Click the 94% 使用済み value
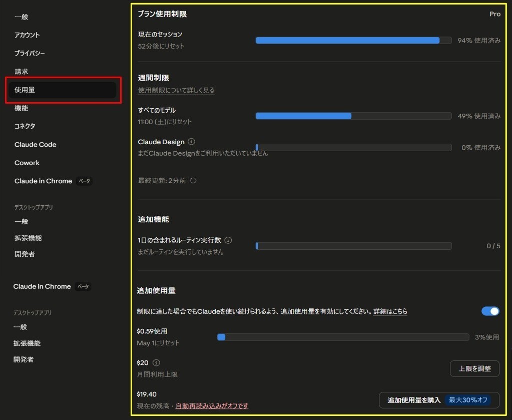Image resolution: width=512 pixels, height=420 pixels. pyautogui.click(x=478, y=41)
